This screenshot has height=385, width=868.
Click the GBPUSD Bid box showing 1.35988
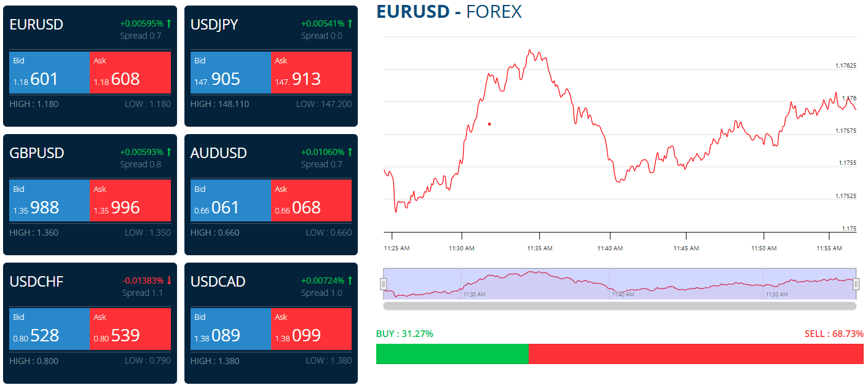coord(49,200)
